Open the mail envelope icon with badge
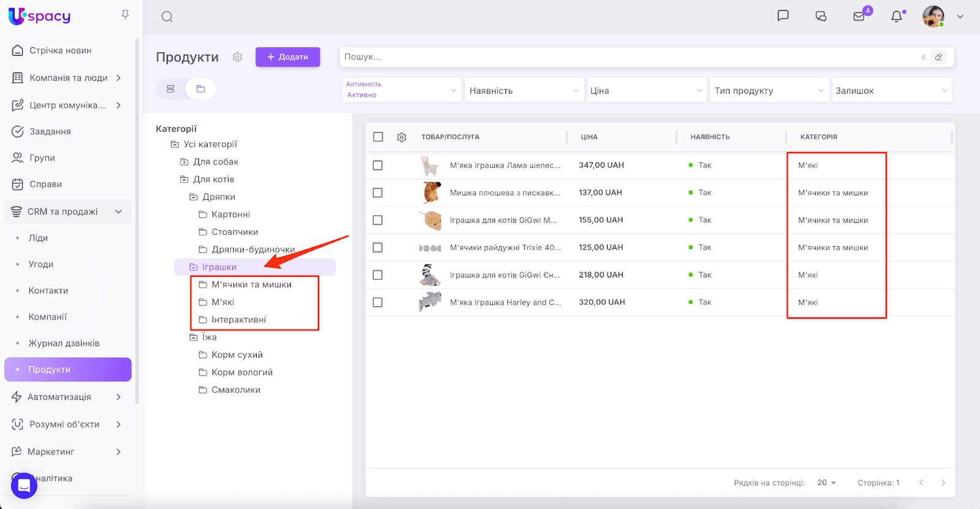 pos(859,17)
